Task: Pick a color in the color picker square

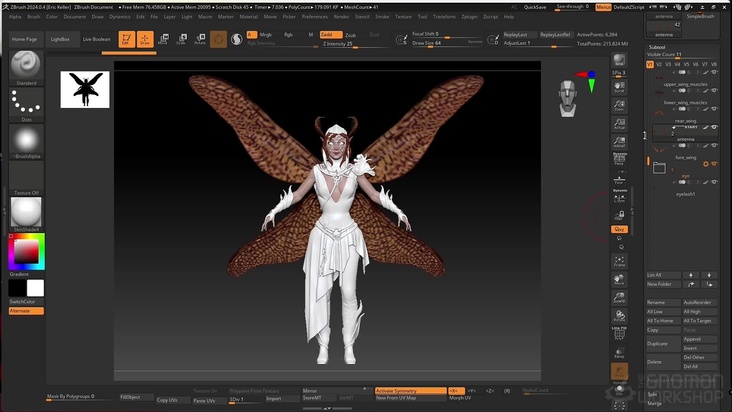Action: click(26, 252)
